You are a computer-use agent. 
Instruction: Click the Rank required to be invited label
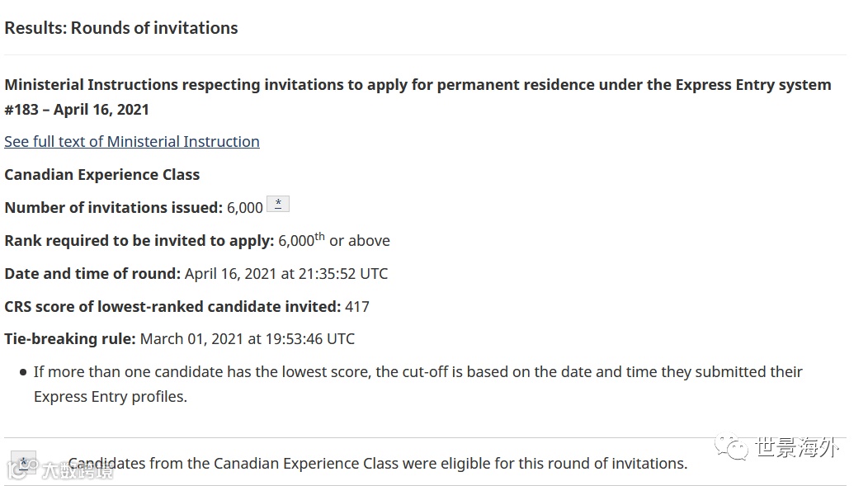139,241
